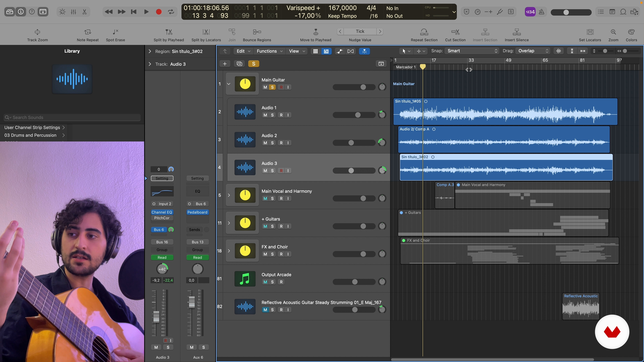Viewport: 644px width, 362px height.
Task: Click the Split by Playhead icon
Action: [x=169, y=32]
